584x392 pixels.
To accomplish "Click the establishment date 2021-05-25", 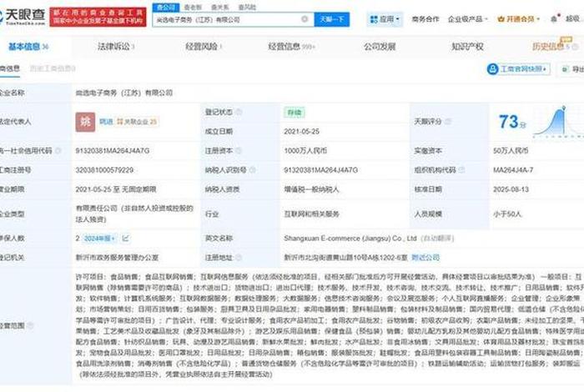I will pyautogui.click(x=301, y=132).
